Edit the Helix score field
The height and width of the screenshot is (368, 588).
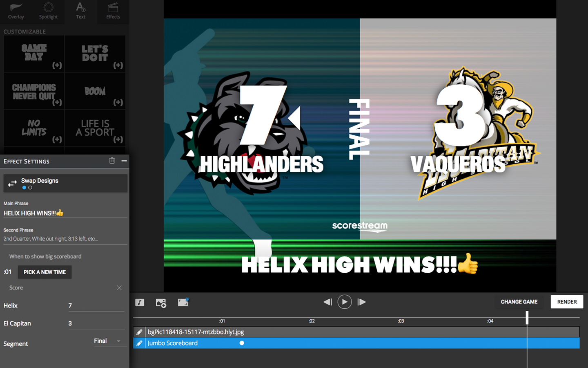[x=96, y=305]
